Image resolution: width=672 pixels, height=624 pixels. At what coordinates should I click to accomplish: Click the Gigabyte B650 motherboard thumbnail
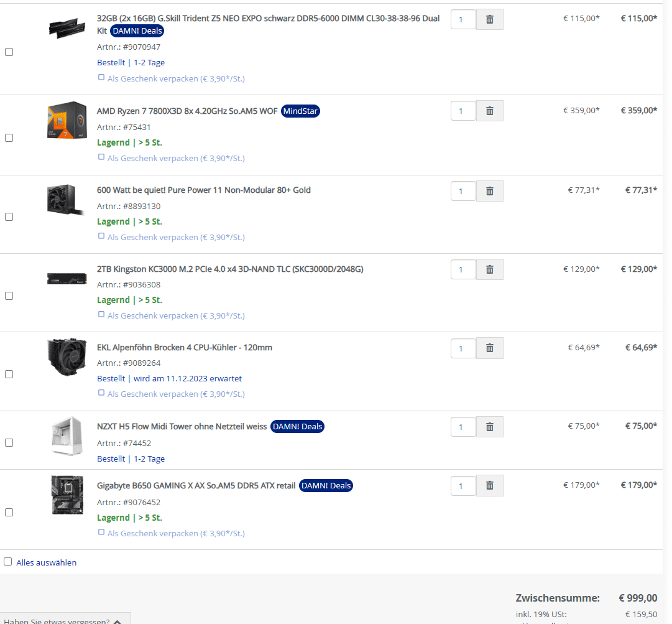pos(67,495)
